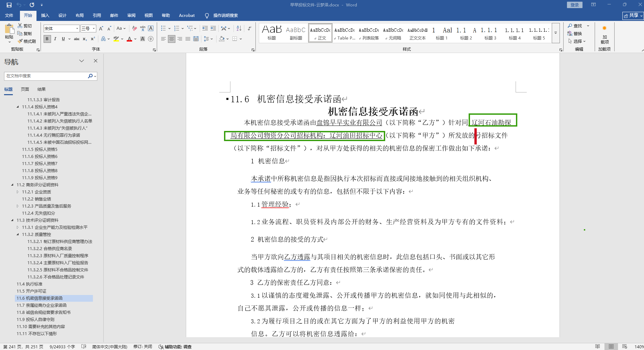
Task: Click the sort A-Z icon
Action: tap(239, 28)
